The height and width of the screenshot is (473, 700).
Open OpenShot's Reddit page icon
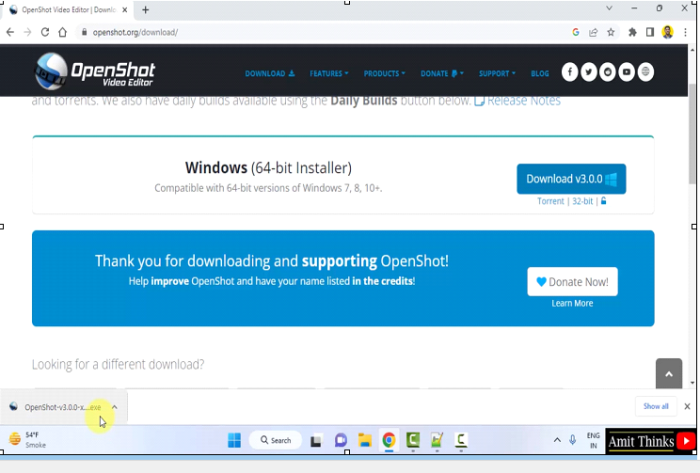point(608,72)
